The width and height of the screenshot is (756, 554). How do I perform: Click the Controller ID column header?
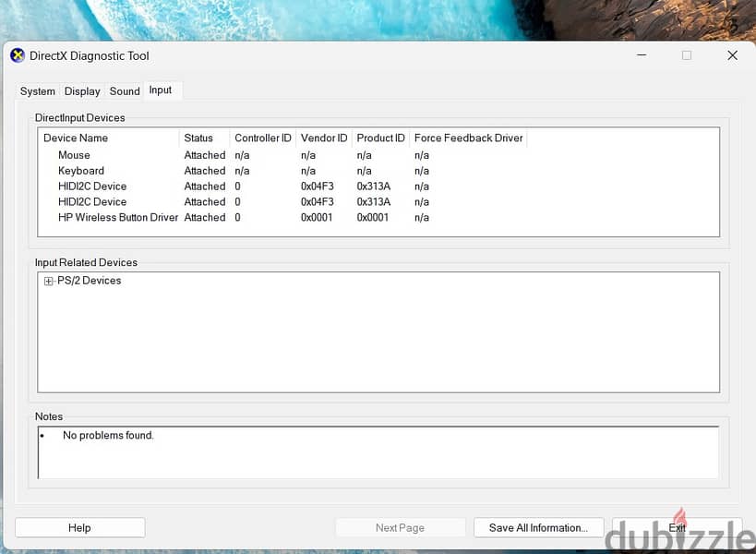tap(263, 138)
